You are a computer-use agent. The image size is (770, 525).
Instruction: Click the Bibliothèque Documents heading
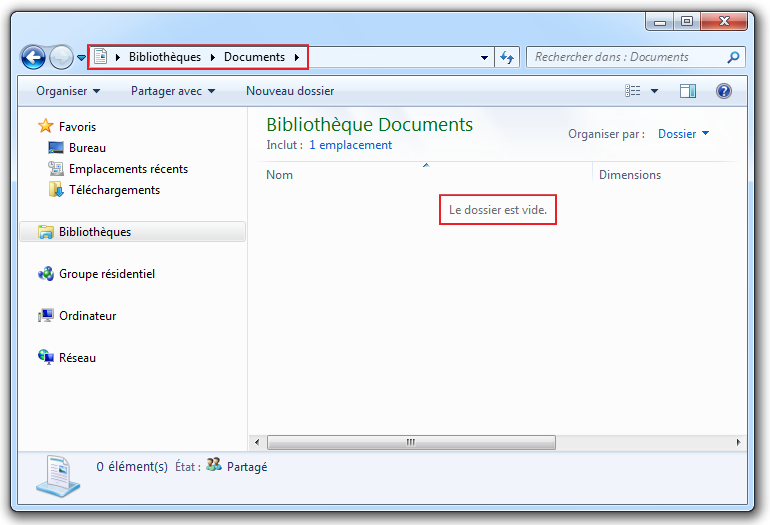coord(369,124)
